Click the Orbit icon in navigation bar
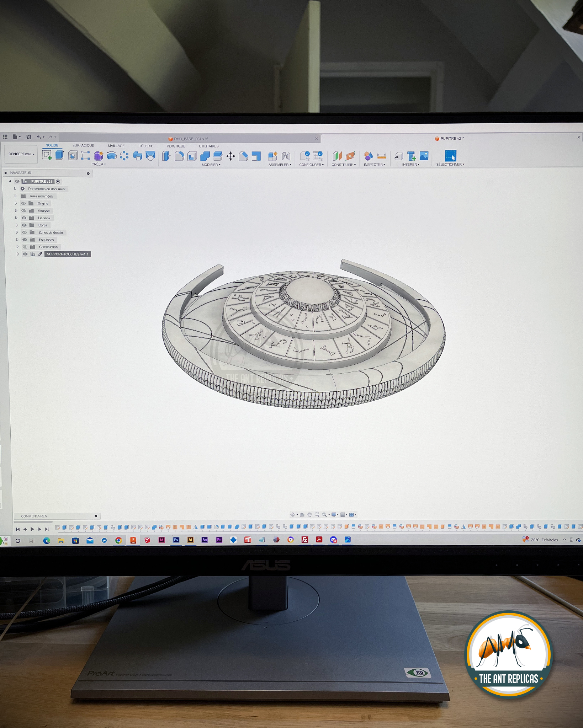Screen dimensions: 583x728 [293, 515]
